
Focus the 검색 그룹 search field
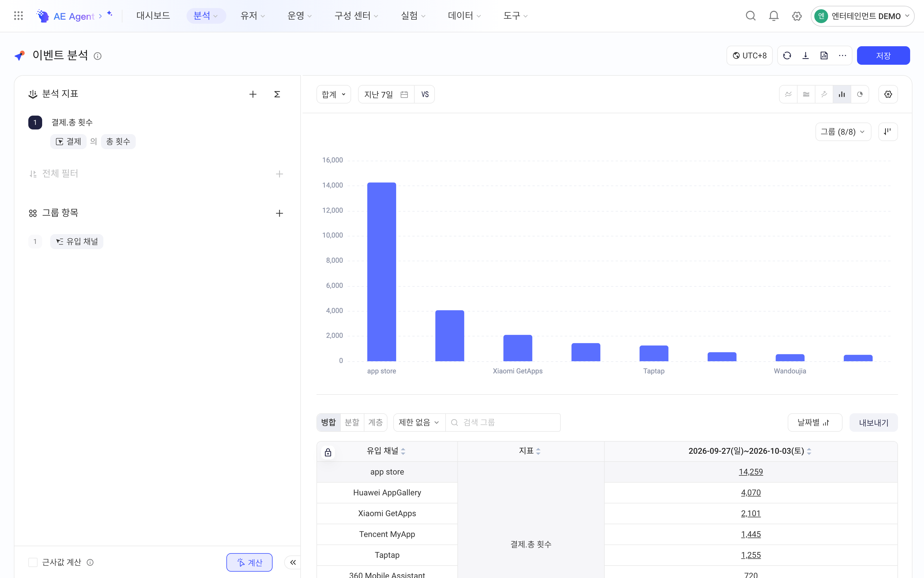tap(503, 423)
